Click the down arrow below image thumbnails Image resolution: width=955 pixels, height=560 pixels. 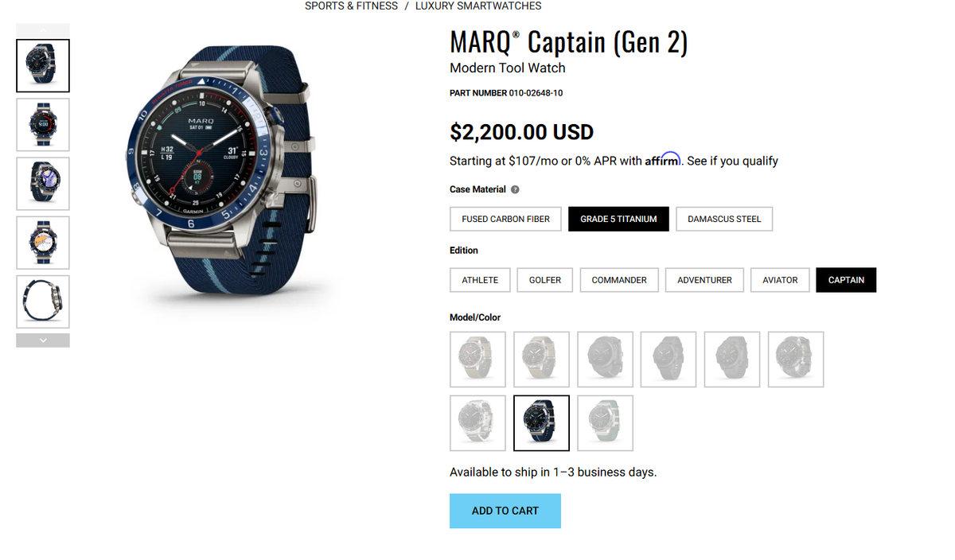[42, 340]
